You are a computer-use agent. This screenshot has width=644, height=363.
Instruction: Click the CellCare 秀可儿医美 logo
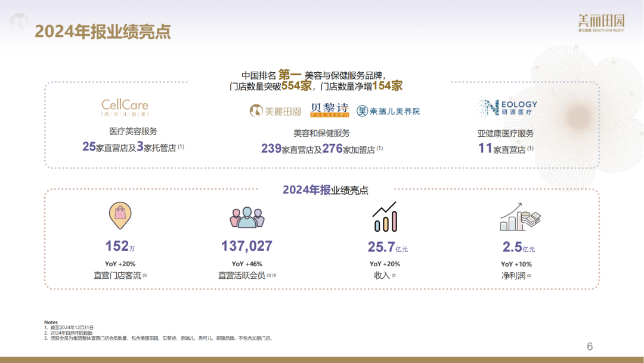pyautogui.click(x=125, y=107)
